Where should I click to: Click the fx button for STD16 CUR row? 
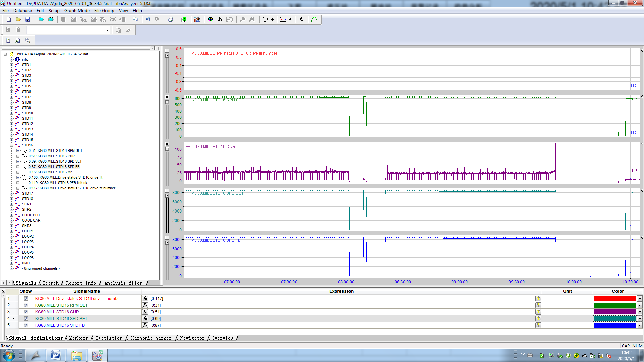145,312
